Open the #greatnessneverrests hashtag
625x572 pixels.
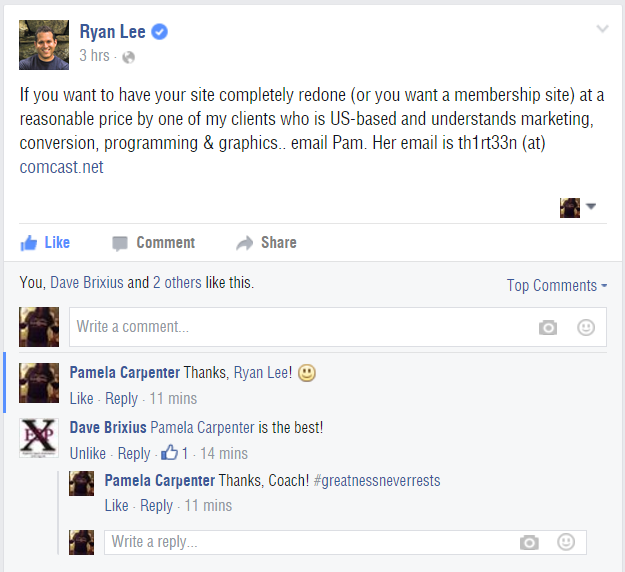376,480
